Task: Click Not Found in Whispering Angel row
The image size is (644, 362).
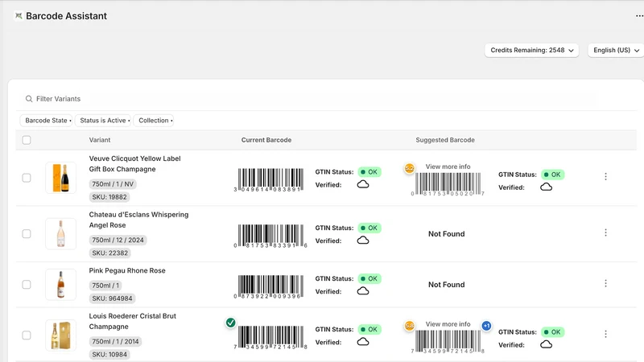Action: [447, 234]
